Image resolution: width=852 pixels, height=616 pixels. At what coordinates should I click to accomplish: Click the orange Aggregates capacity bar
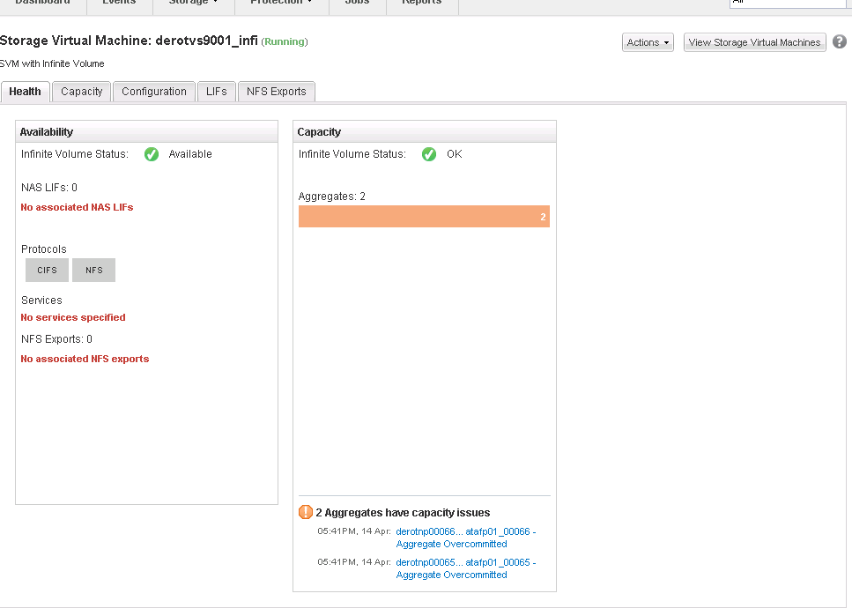[424, 217]
